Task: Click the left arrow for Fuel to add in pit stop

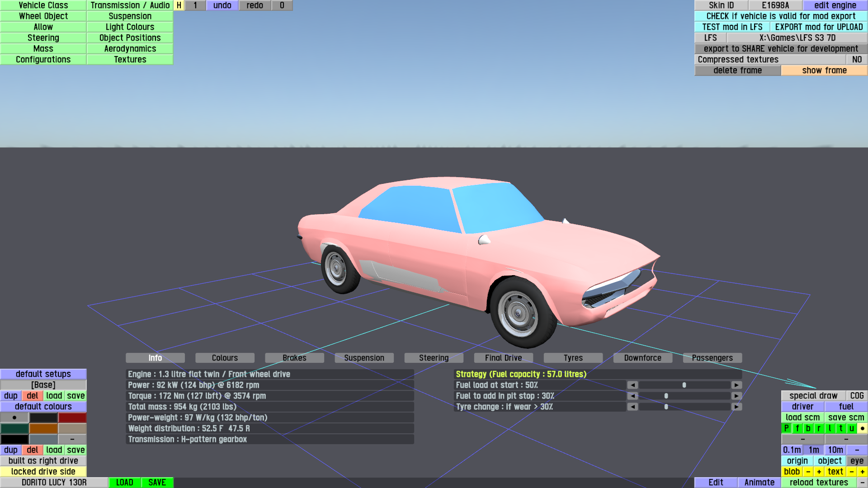Action: [632, 396]
